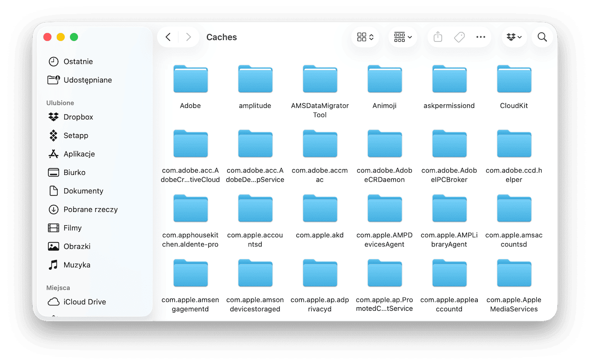Select the com.apple.amsaccountsd folder icon
This screenshot has height=364, width=590.
pyautogui.click(x=514, y=209)
